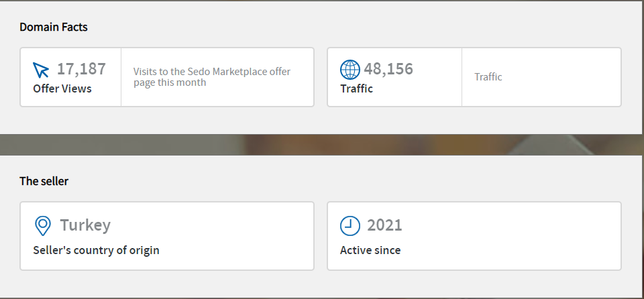644x299 pixels.
Task: Select the 17,187 offer views number
Action: (81, 69)
